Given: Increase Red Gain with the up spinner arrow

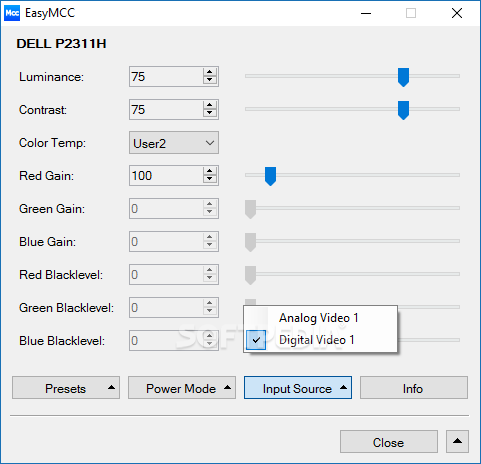Looking at the screenshot, I should (x=209, y=171).
